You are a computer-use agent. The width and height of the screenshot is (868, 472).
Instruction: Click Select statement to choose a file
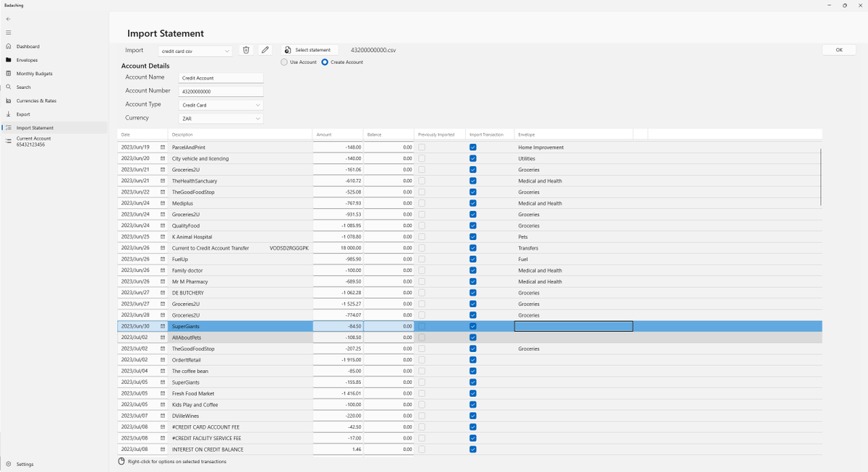[x=310, y=49]
